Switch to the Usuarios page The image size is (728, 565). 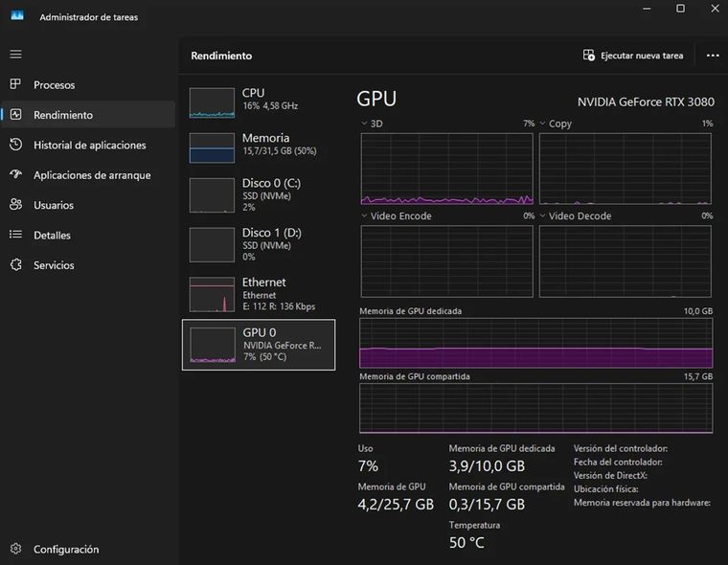point(88,205)
